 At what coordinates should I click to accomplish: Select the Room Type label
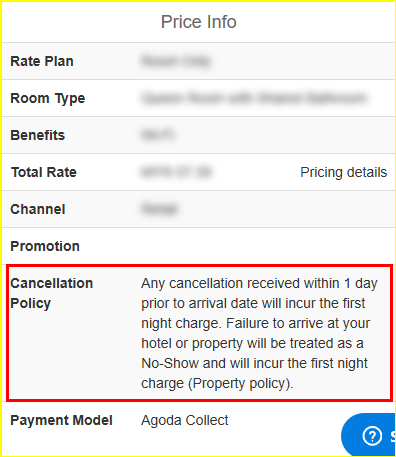48,98
